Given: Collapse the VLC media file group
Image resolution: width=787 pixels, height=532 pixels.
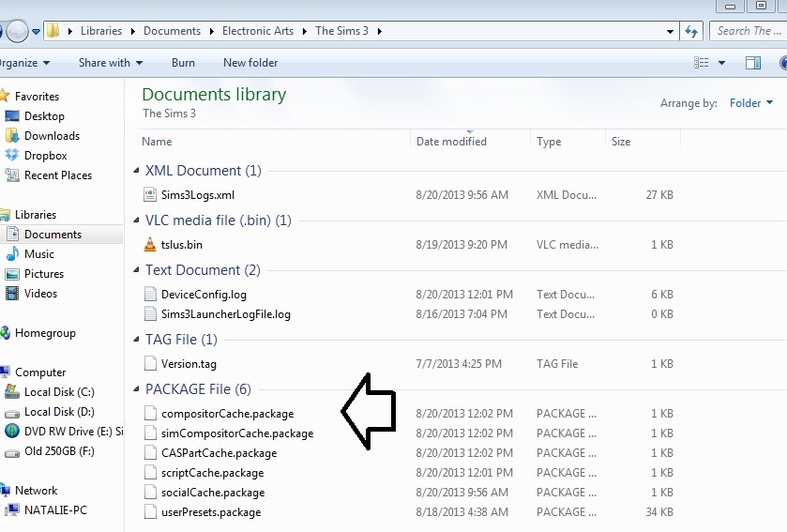Looking at the screenshot, I should (x=136, y=220).
